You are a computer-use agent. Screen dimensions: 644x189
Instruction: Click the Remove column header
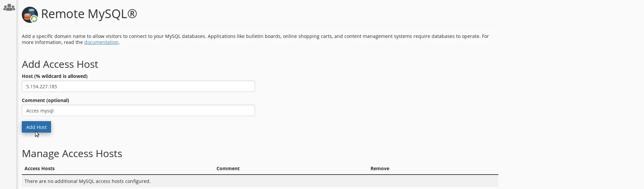[380, 169]
